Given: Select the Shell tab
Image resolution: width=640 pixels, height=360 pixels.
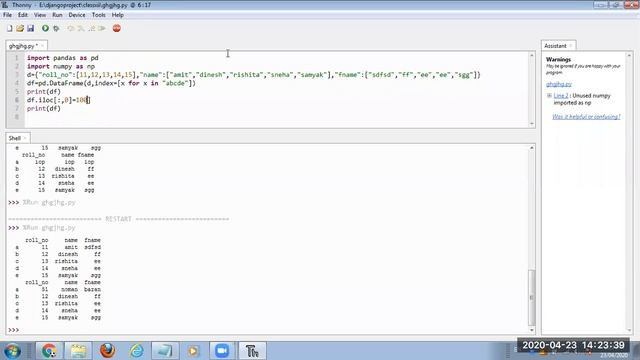Looking at the screenshot, I should click(x=15, y=138).
